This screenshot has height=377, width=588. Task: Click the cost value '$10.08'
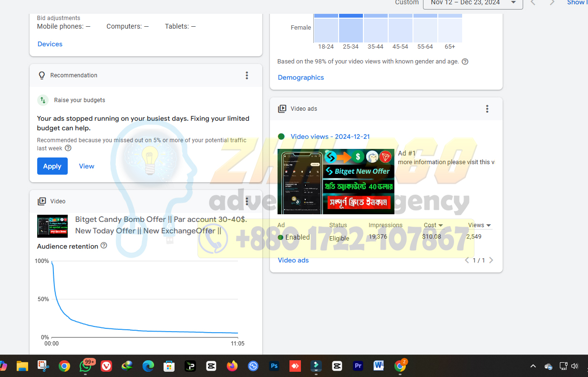click(432, 237)
